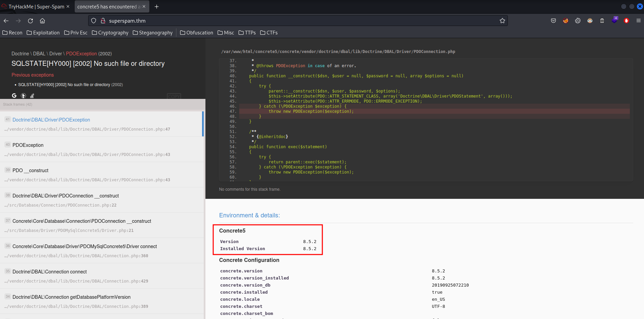Click the 'Stack frames (42)' label
Image resolution: width=644 pixels, height=319 pixels.
[18, 105]
